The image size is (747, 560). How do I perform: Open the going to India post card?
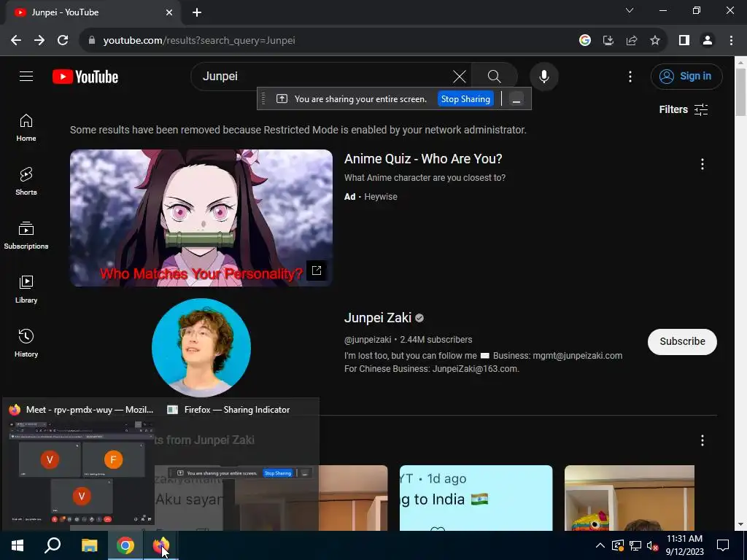pyautogui.click(x=476, y=497)
